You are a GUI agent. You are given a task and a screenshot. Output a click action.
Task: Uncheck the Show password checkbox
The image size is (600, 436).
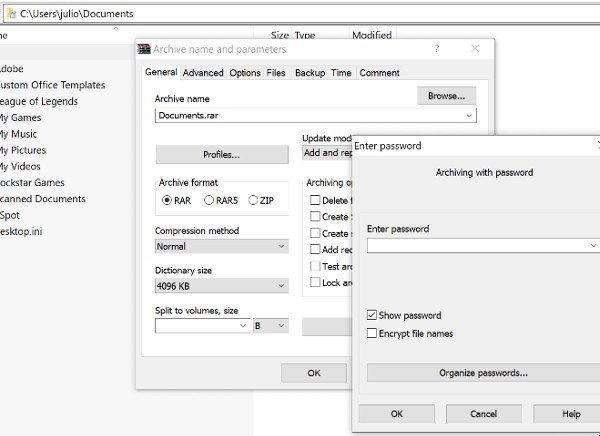(x=373, y=315)
